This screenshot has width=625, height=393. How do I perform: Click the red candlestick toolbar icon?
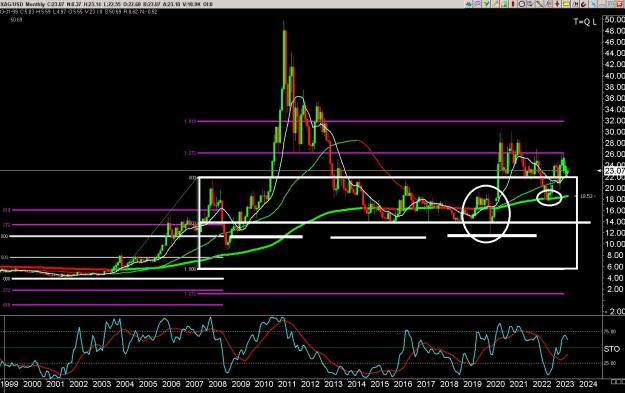click(x=513, y=4)
